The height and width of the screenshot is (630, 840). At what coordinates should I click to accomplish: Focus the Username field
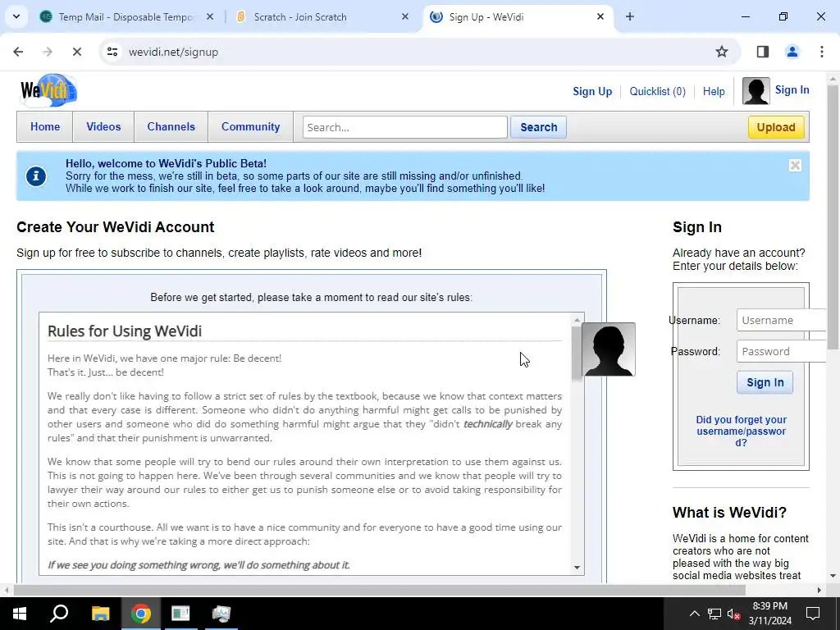pyautogui.click(x=782, y=321)
